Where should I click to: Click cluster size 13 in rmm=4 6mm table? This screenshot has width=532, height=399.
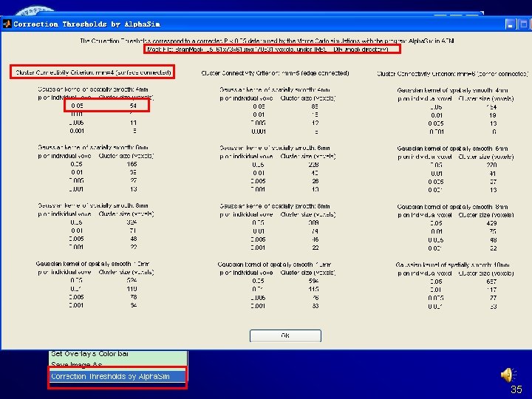133,189
